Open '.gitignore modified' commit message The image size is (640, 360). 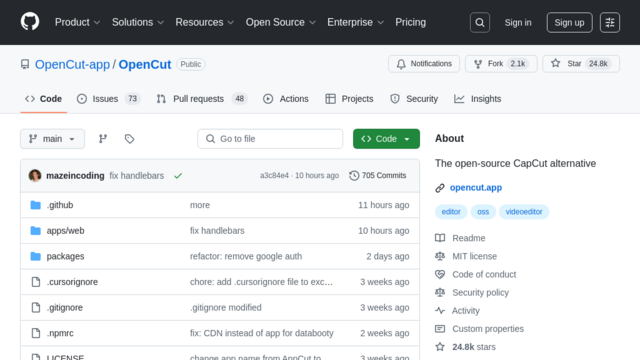point(226,307)
